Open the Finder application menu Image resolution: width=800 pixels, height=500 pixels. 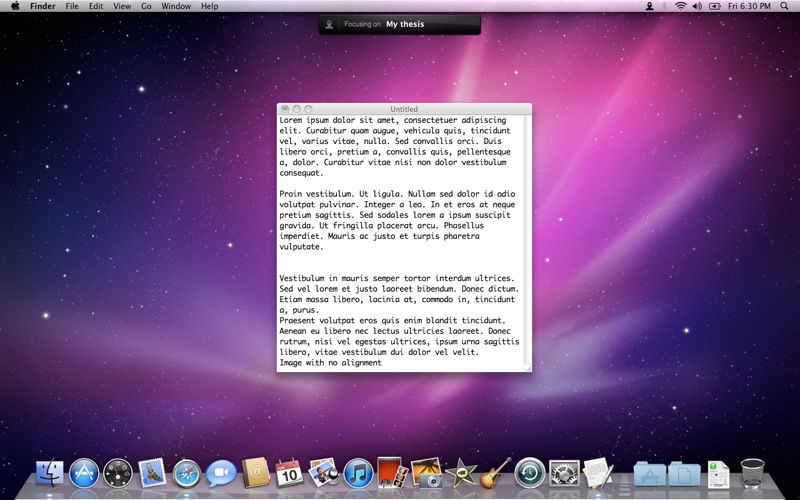click(x=43, y=6)
